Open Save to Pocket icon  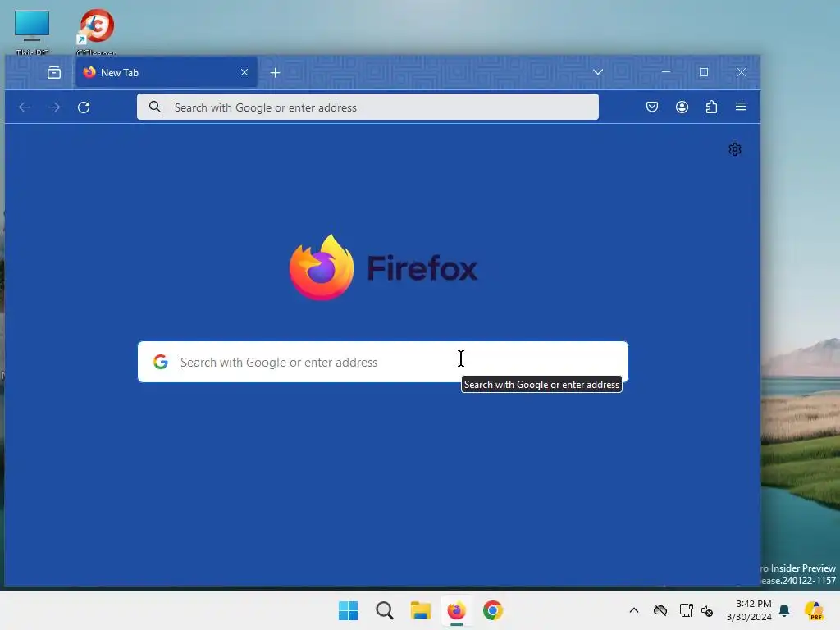click(x=652, y=107)
